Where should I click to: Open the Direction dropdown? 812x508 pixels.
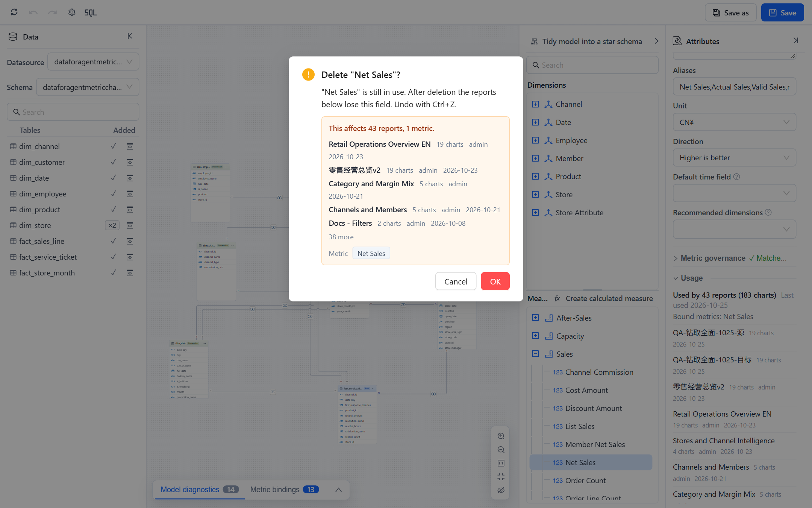pos(734,158)
